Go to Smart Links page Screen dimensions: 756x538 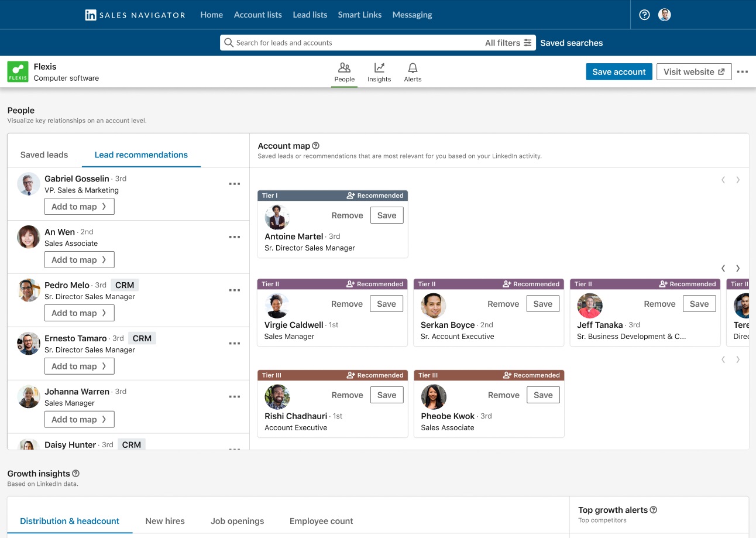point(360,15)
